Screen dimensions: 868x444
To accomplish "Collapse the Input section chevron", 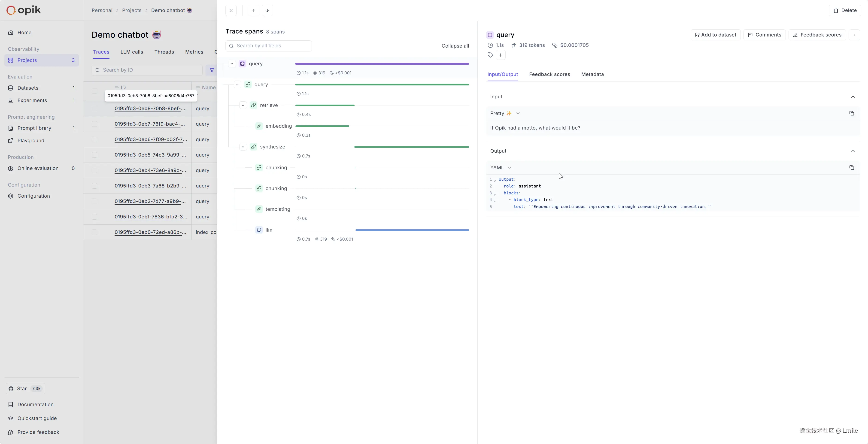I will click(x=853, y=97).
